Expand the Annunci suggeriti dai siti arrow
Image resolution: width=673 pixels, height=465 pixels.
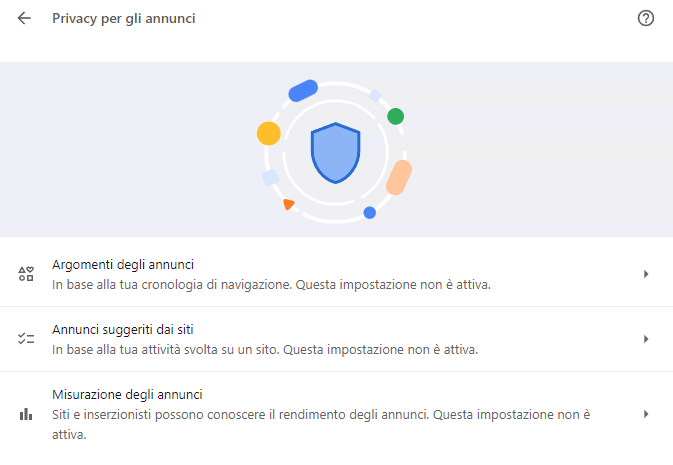(x=646, y=339)
